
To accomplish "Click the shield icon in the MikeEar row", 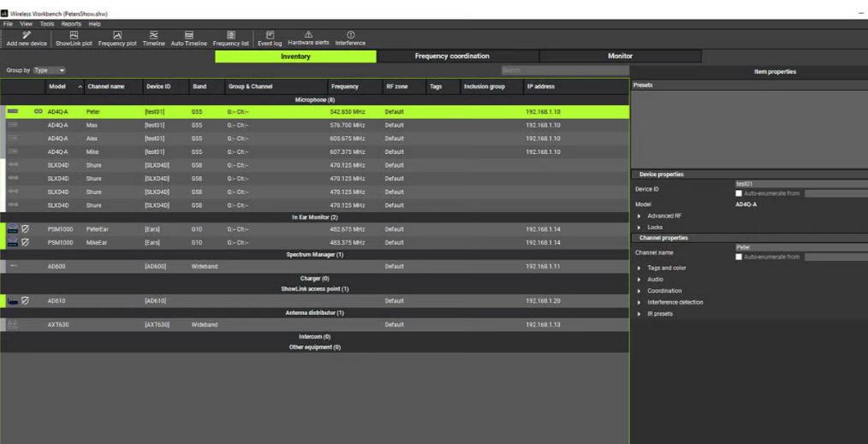I will coord(25,241).
